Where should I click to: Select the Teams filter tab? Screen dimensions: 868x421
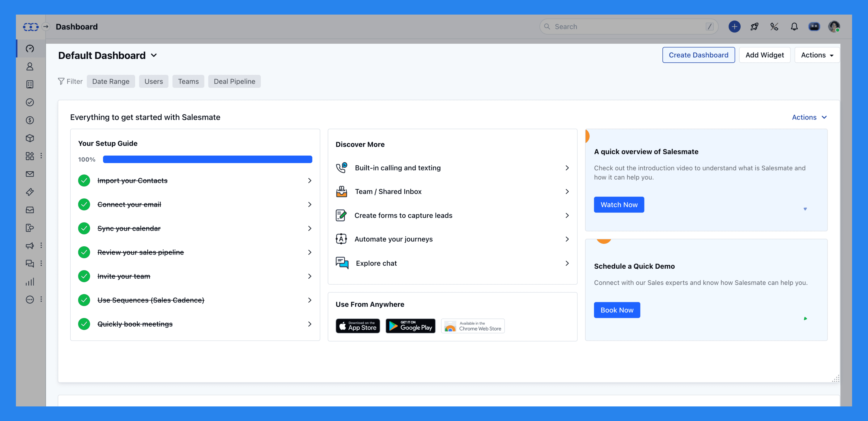[188, 81]
